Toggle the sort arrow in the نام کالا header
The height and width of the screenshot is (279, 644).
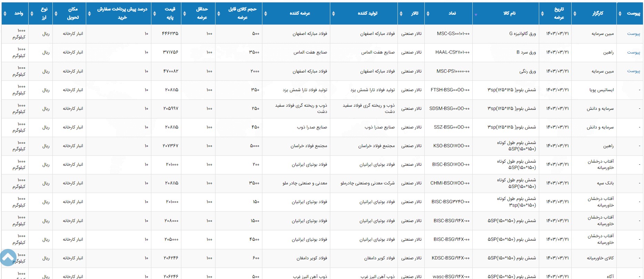tap(476, 15)
